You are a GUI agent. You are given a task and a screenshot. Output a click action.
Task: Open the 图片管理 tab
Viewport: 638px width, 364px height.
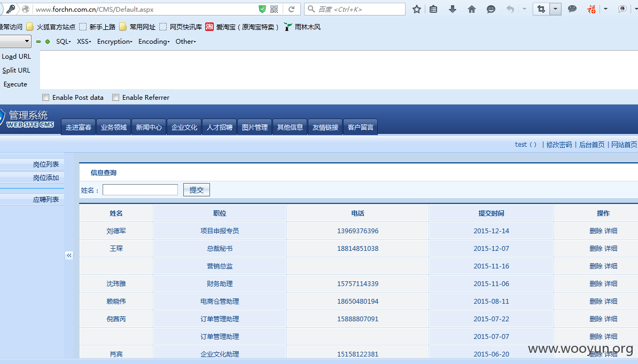pos(255,127)
